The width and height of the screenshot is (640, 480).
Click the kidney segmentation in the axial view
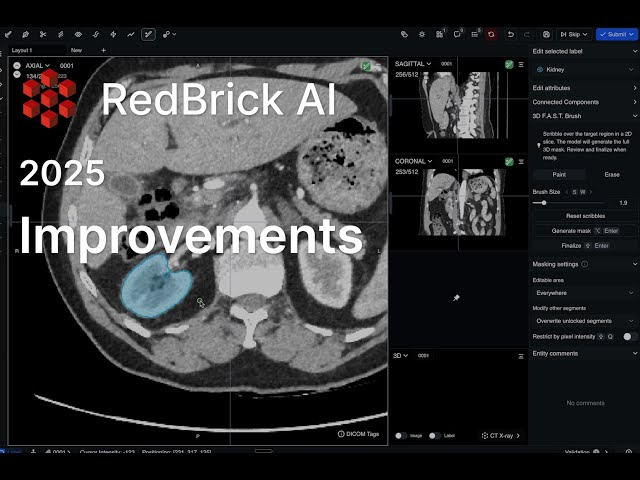pos(155,286)
